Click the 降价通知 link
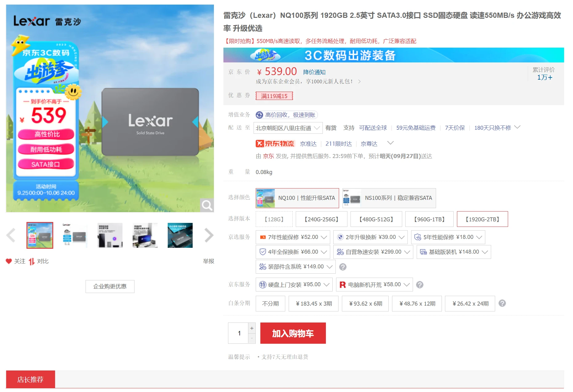Image resolution: width=573 pixels, height=392 pixels. coord(314,72)
